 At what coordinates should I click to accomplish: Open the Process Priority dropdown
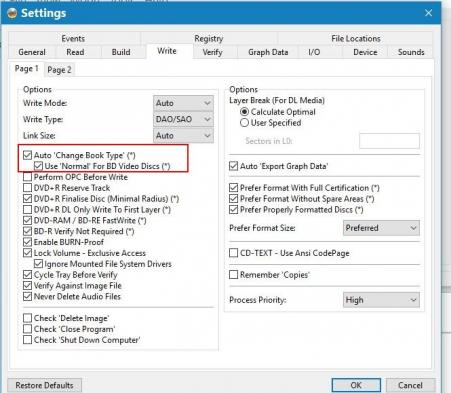click(381, 300)
